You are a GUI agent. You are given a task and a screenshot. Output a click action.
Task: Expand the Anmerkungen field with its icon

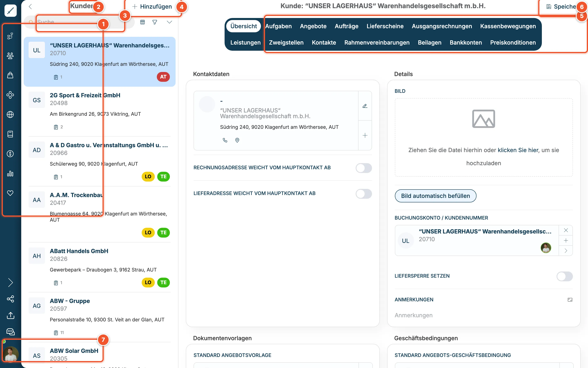[x=570, y=300]
